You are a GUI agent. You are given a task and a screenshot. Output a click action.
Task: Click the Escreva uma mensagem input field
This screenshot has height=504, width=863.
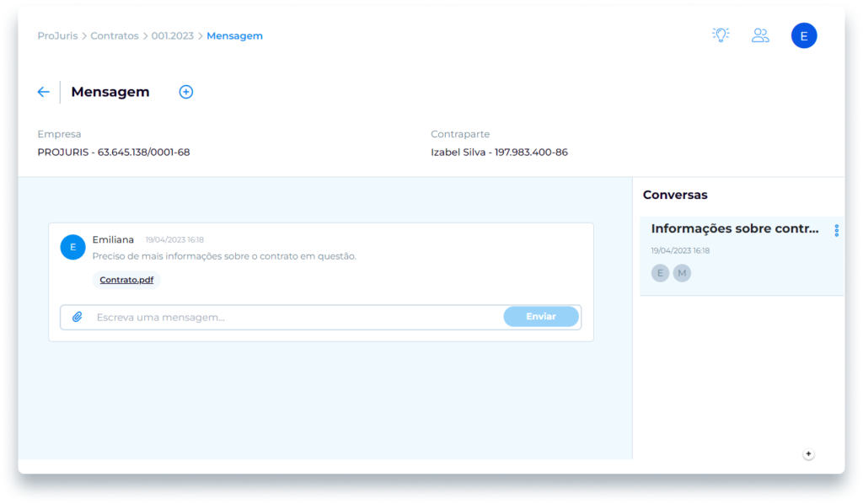[x=295, y=317]
